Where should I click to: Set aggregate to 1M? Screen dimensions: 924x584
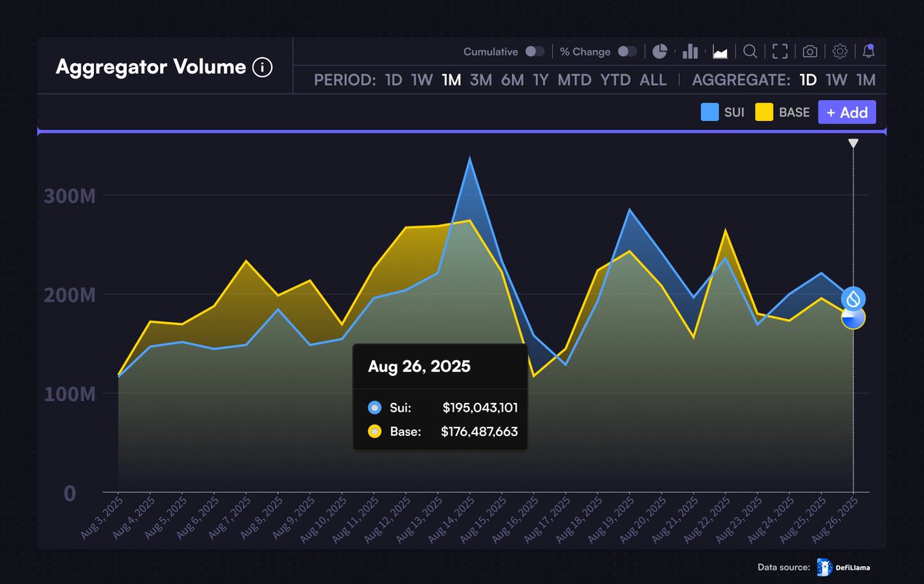(x=866, y=80)
